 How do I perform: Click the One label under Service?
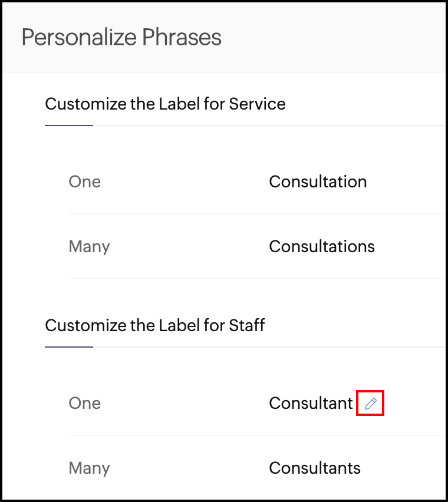tap(85, 181)
